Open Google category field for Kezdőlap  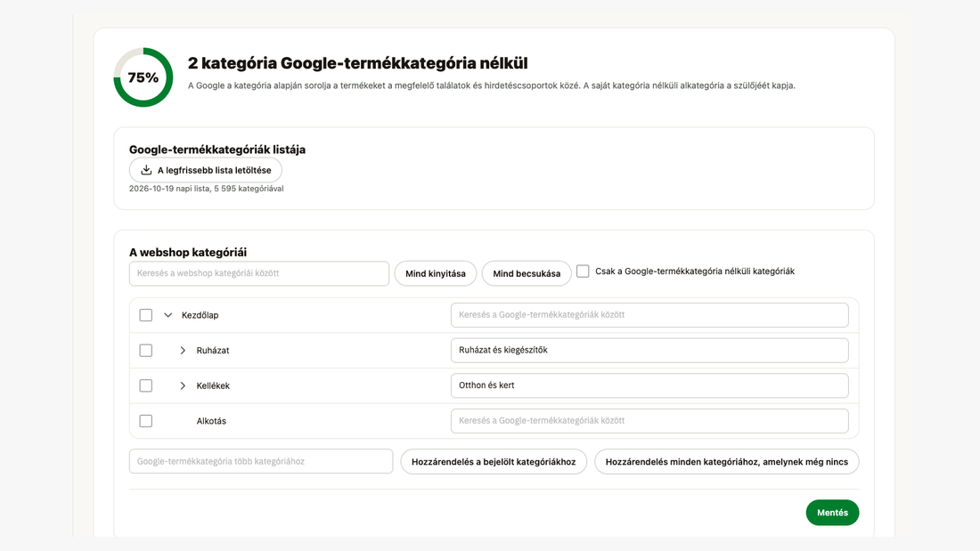click(649, 315)
